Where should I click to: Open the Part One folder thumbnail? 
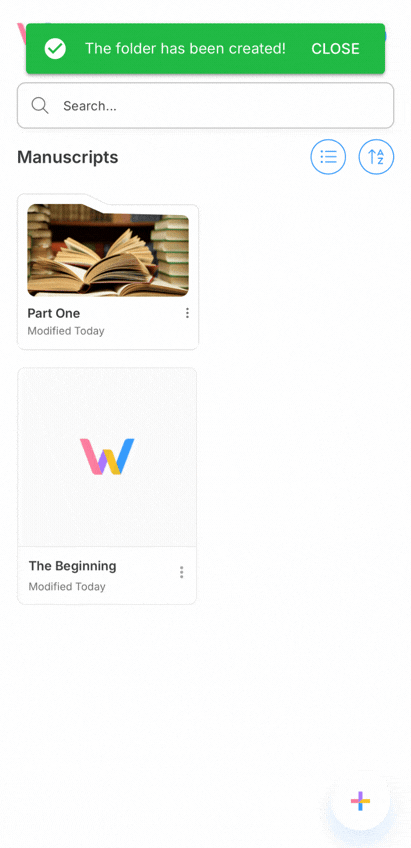pos(108,250)
